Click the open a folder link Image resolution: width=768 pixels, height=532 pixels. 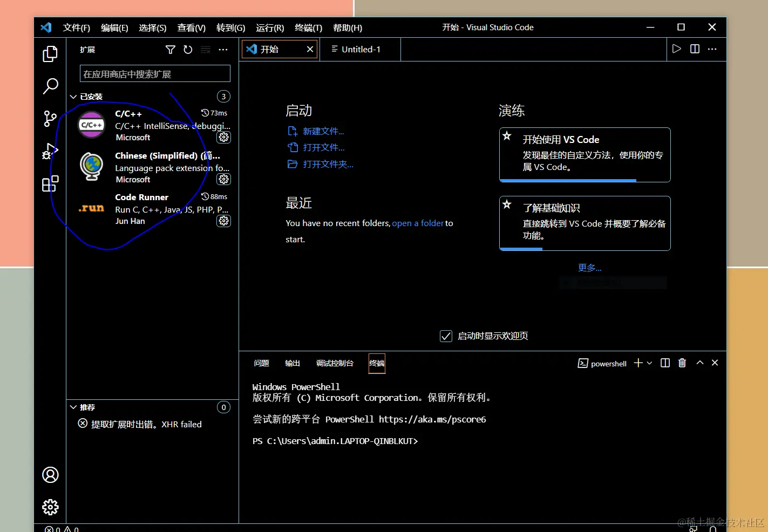coord(418,223)
